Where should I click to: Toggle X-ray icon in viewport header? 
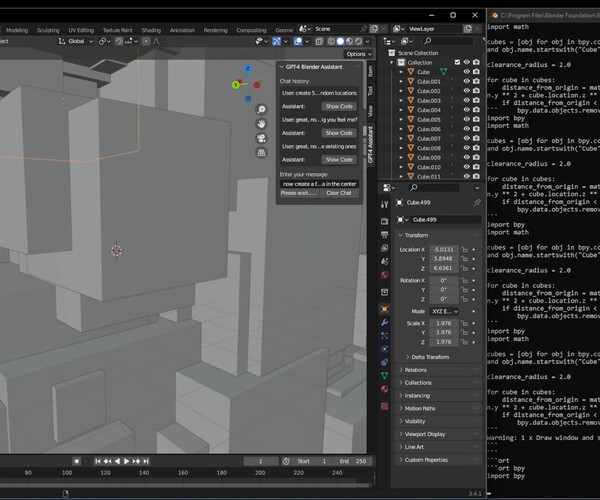click(319, 41)
